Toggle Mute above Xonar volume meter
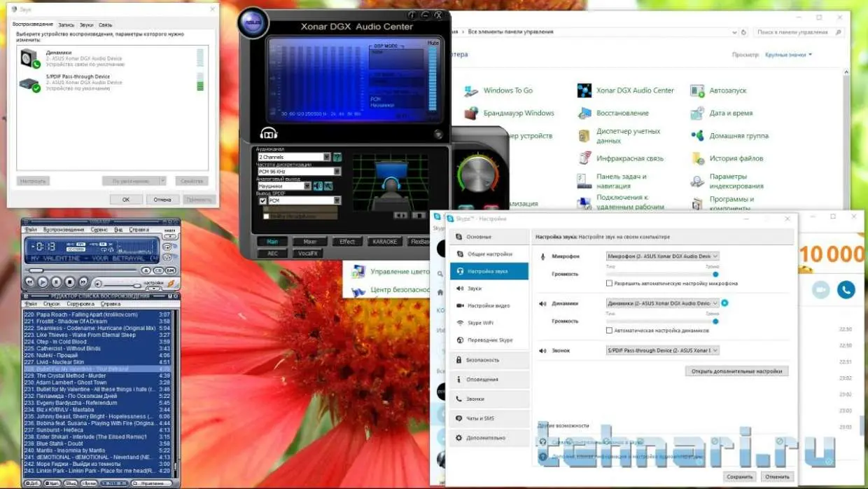Image resolution: width=868 pixels, height=489 pixels. pyautogui.click(x=433, y=43)
